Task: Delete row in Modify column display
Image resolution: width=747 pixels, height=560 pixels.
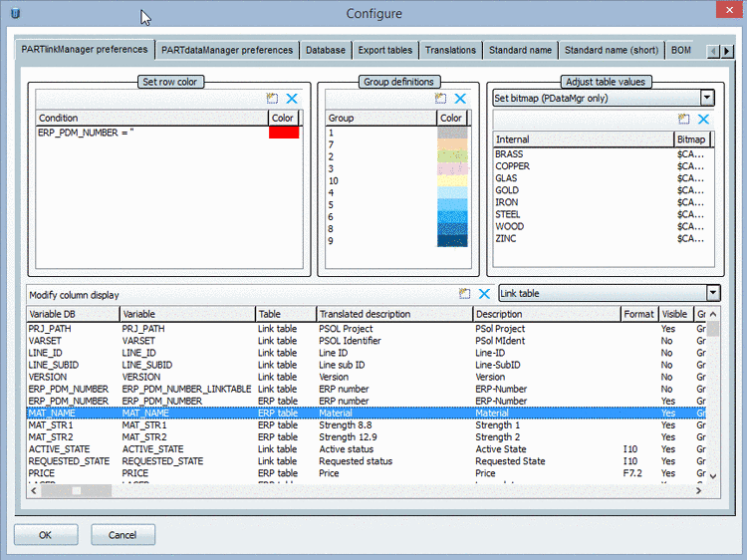Action: click(484, 294)
